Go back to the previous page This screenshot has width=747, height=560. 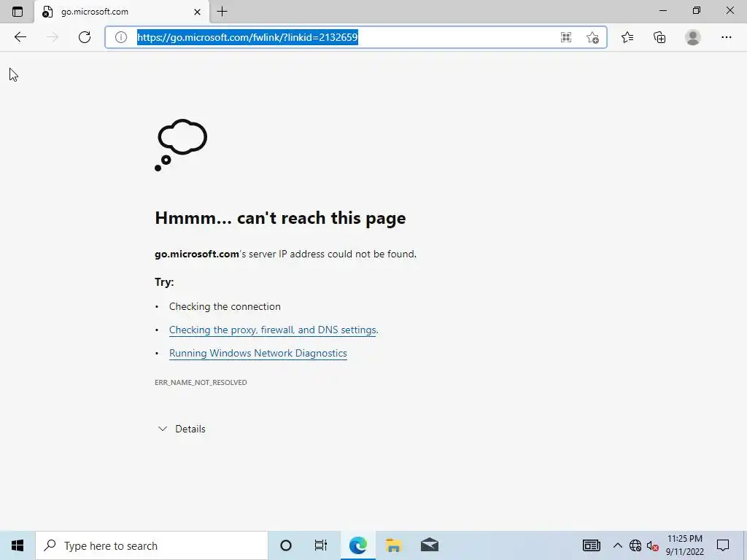(20, 37)
